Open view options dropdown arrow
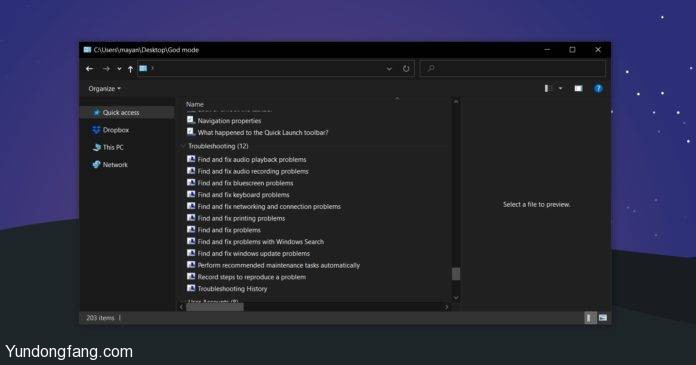Screen dimensions: 696x365 pos(560,88)
